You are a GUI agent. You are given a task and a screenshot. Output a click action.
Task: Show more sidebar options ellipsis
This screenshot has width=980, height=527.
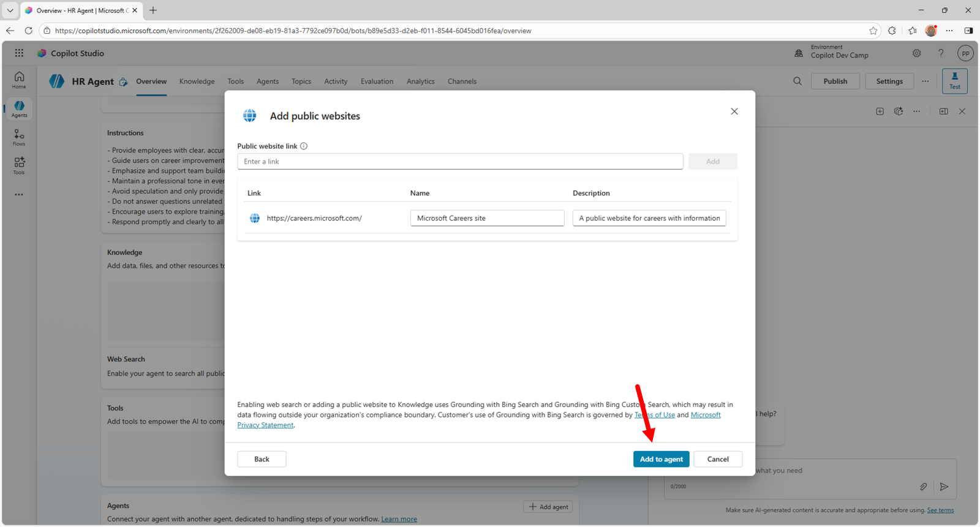tap(19, 194)
